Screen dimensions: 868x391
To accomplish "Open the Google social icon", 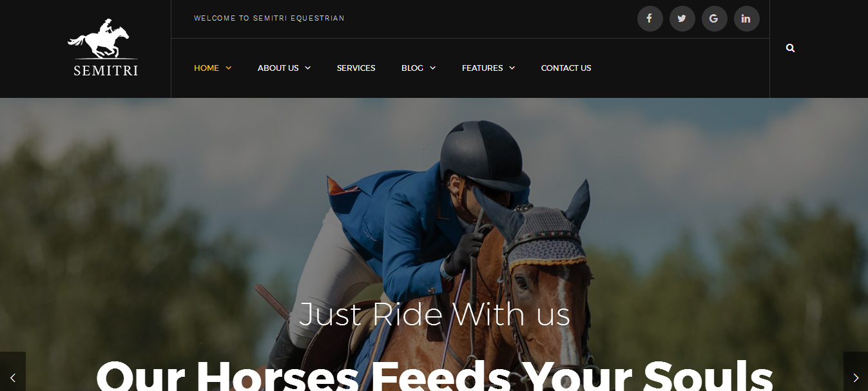I will (714, 19).
